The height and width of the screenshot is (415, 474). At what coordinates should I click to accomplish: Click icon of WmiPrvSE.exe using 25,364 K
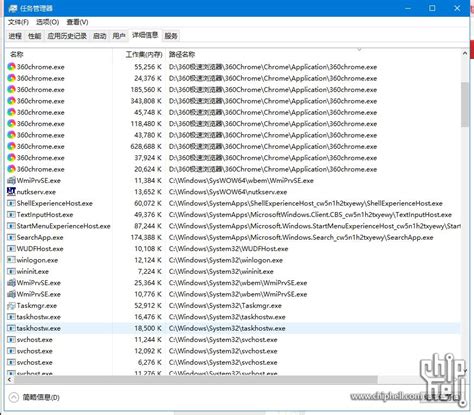12,283
